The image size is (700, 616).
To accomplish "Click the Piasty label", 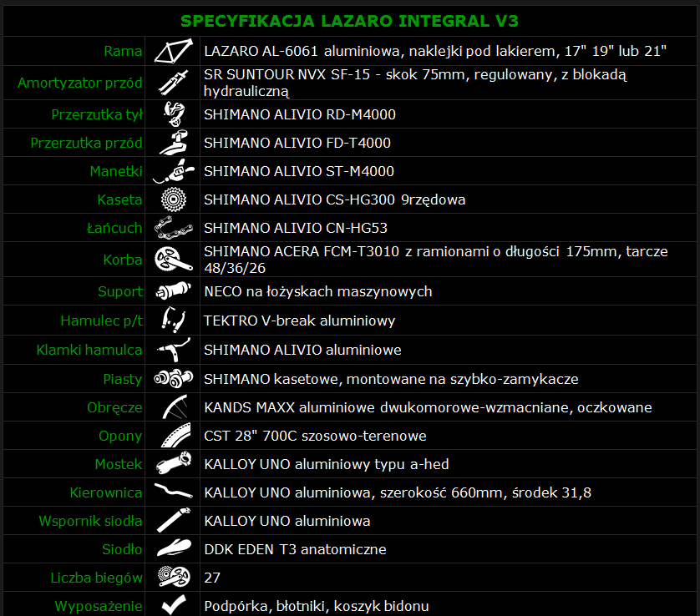I will click(x=123, y=379).
